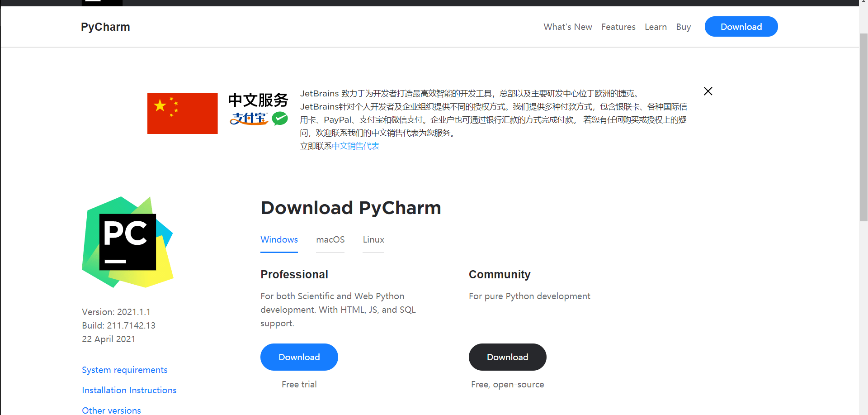
Task: Click 'For pure Python development' text
Action: coord(529,296)
